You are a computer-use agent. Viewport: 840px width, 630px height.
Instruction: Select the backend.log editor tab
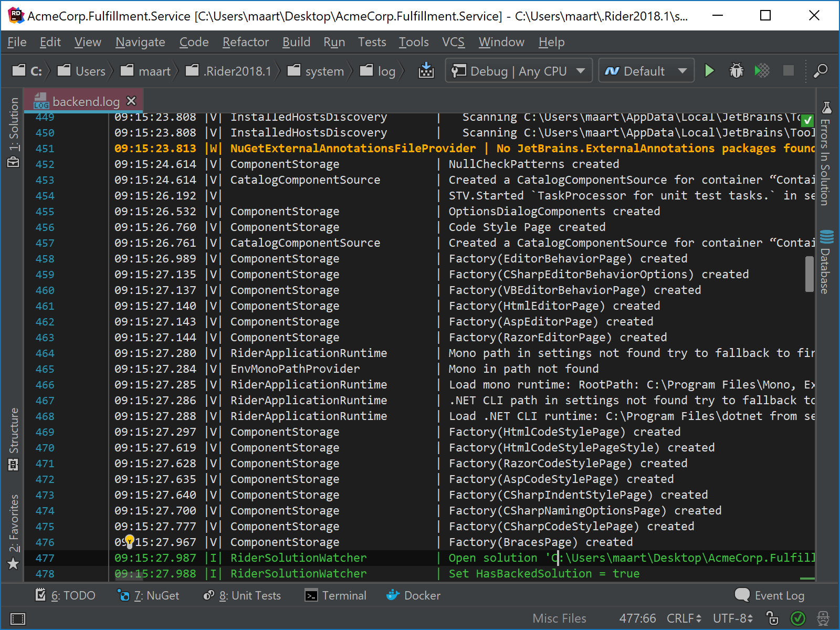85,101
